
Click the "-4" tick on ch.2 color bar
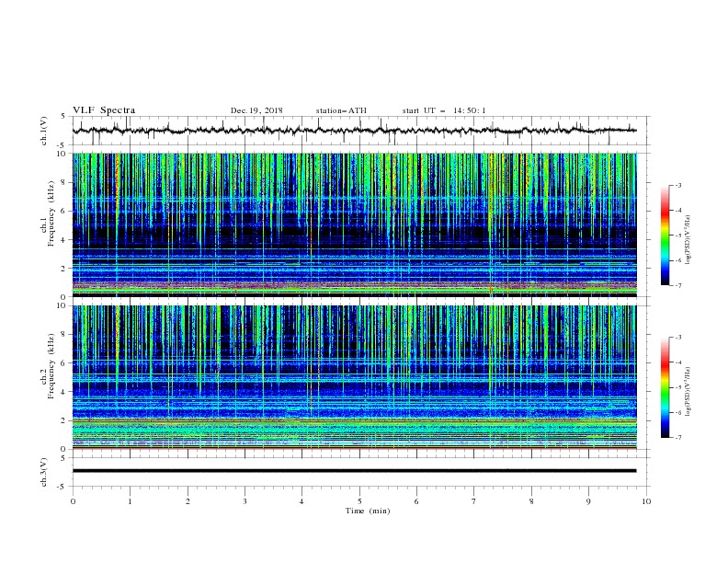pos(677,362)
